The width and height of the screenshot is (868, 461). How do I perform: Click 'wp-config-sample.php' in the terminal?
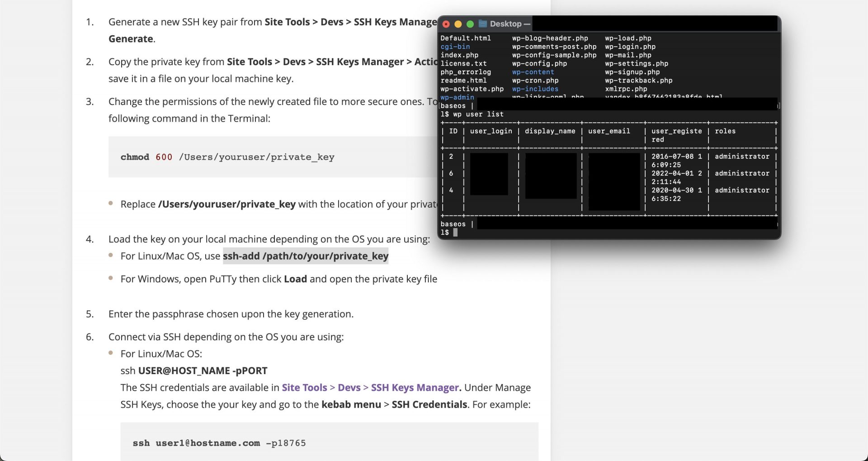point(554,55)
